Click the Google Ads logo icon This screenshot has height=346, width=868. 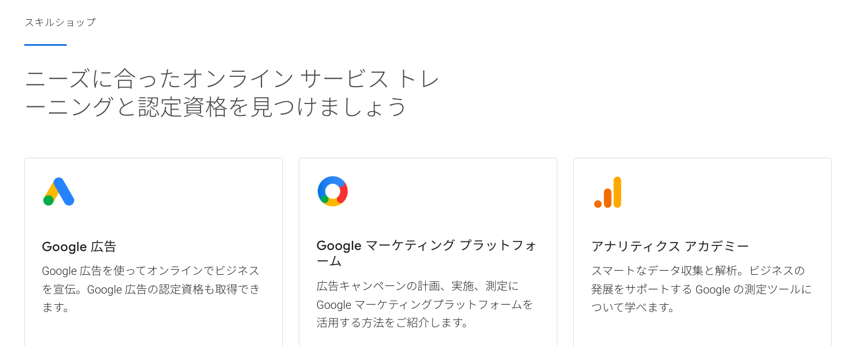59,192
